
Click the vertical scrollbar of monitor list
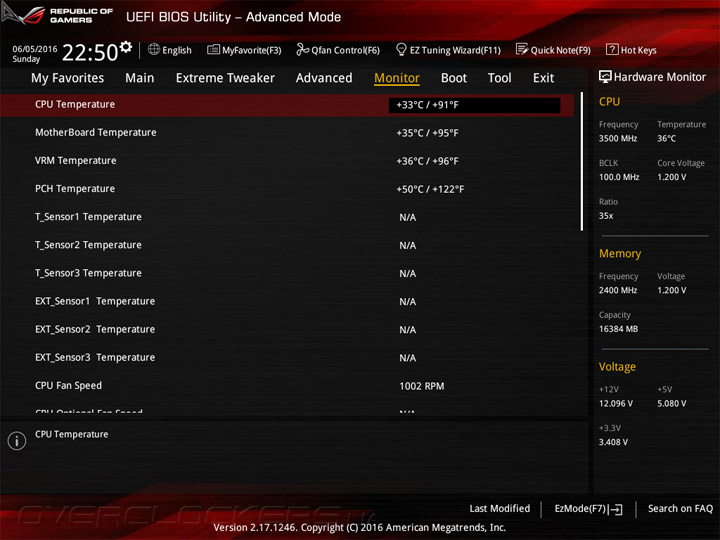[582, 161]
